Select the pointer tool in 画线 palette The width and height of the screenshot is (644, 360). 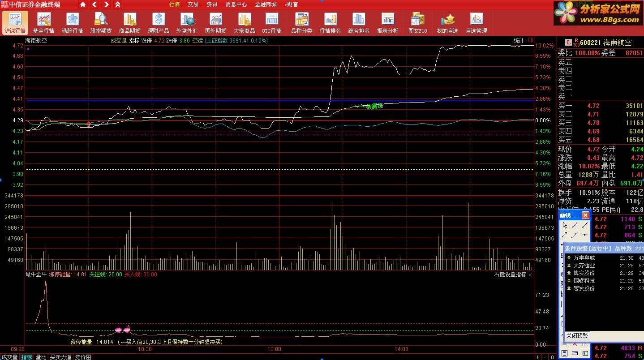click(565, 225)
